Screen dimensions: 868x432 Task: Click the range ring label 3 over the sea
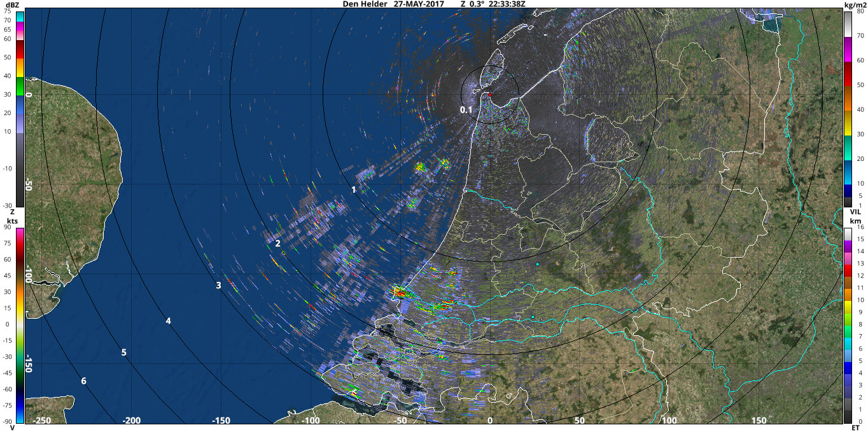pyautogui.click(x=218, y=285)
